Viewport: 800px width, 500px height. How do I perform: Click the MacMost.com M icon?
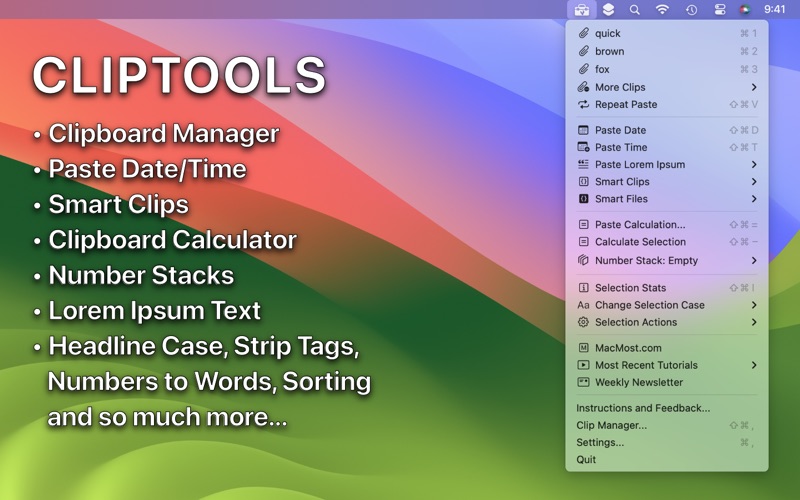583,348
